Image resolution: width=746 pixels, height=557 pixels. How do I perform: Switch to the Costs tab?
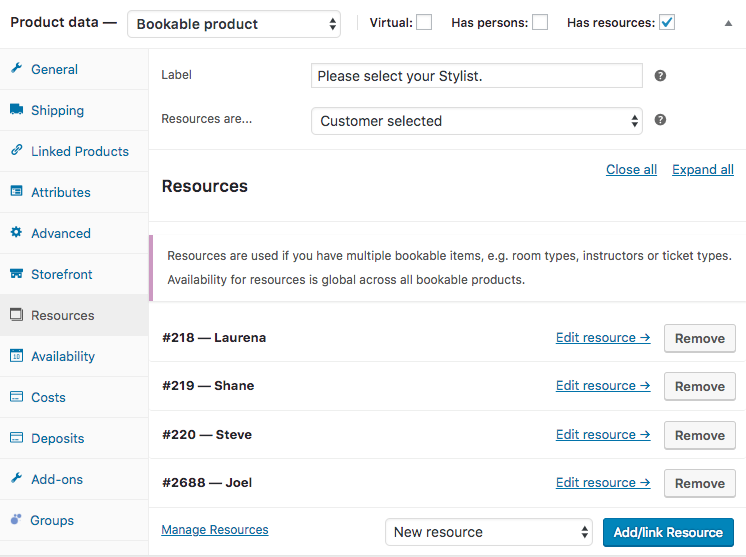tap(48, 397)
